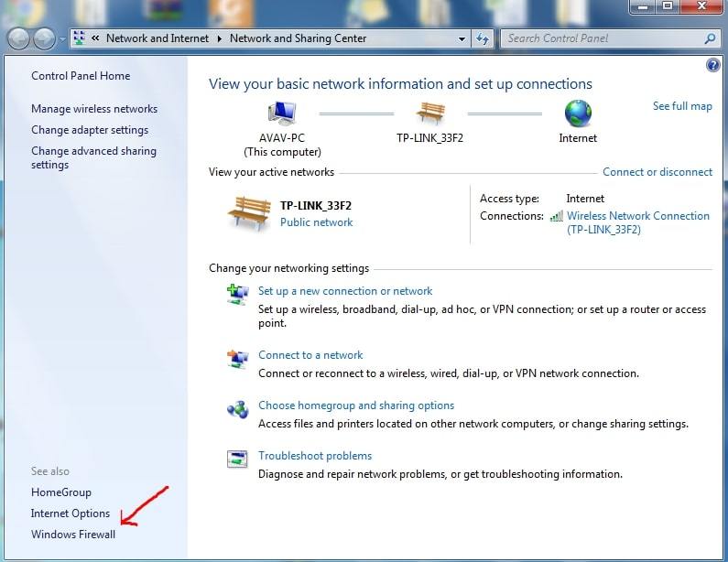The image size is (728, 562).
Task: Click the Set up new connection icon
Action: [x=238, y=294]
